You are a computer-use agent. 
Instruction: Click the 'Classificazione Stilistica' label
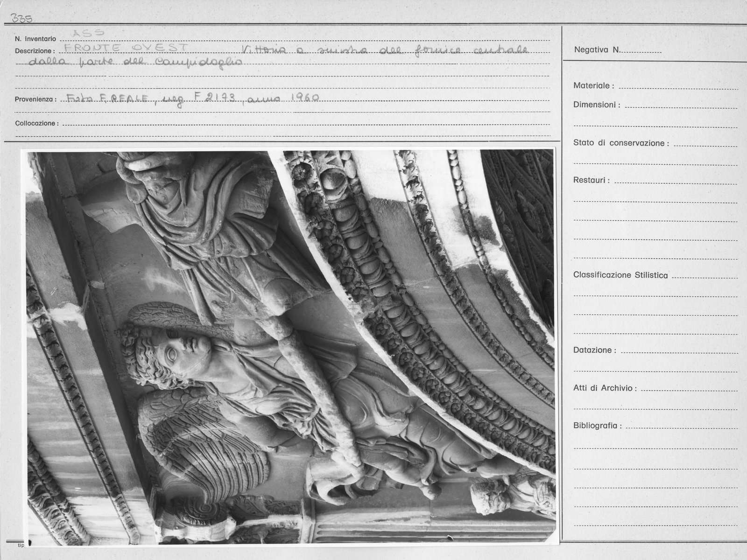(620, 275)
